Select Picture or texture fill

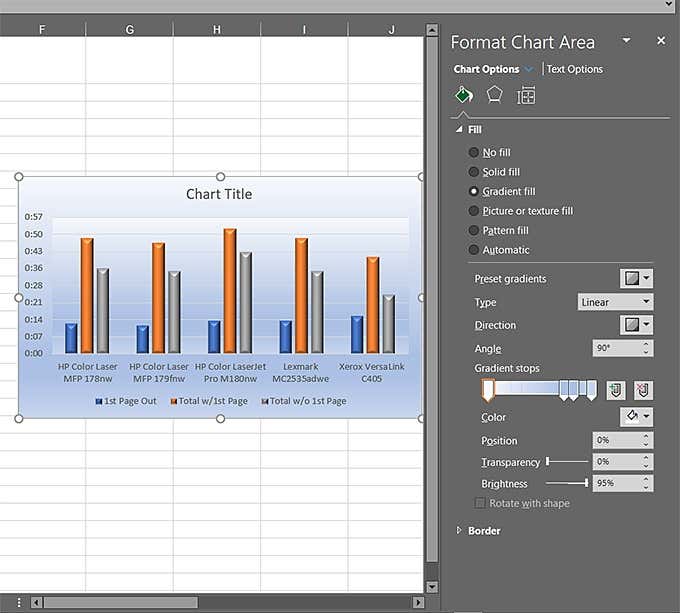click(474, 211)
